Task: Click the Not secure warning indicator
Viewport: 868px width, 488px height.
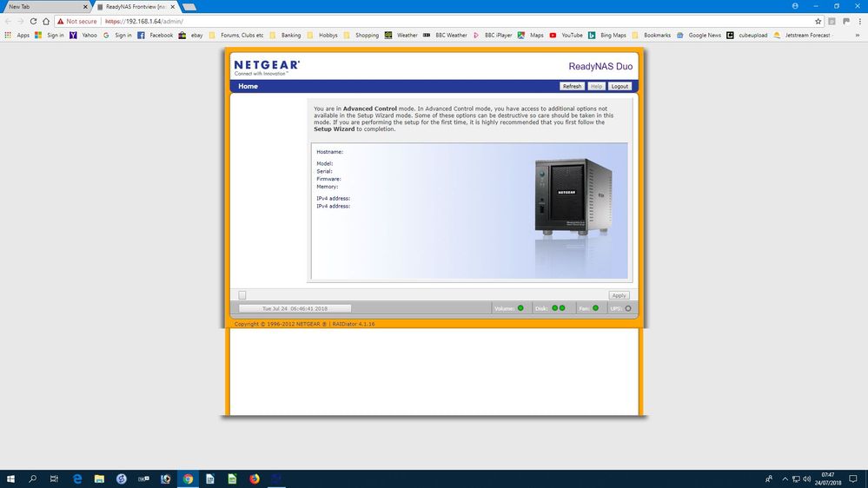Action: (x=77, y=21)
